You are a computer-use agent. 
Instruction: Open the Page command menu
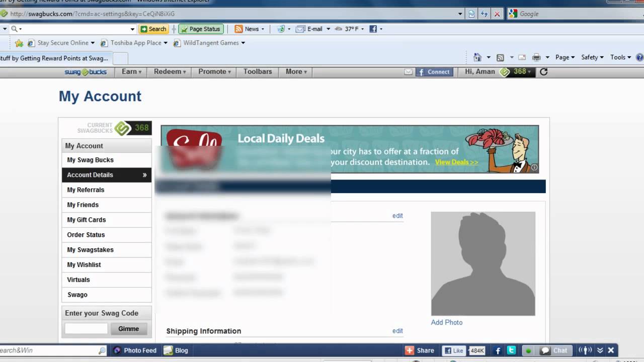coord(565,57)
